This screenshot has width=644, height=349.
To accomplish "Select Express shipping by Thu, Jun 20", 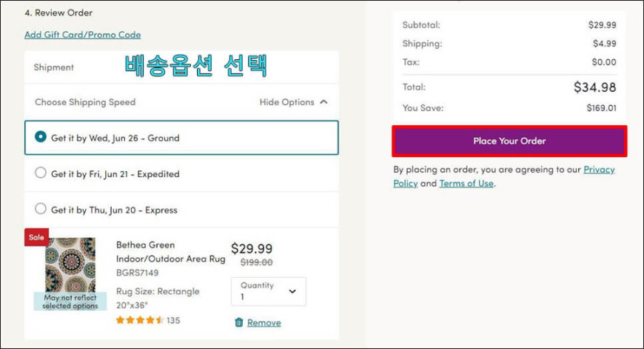I will click(181, 210).
